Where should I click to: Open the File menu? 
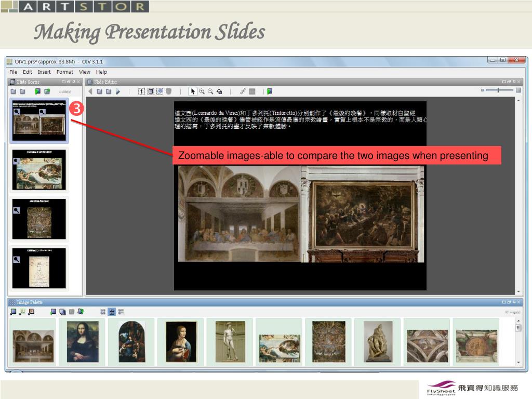13,72
